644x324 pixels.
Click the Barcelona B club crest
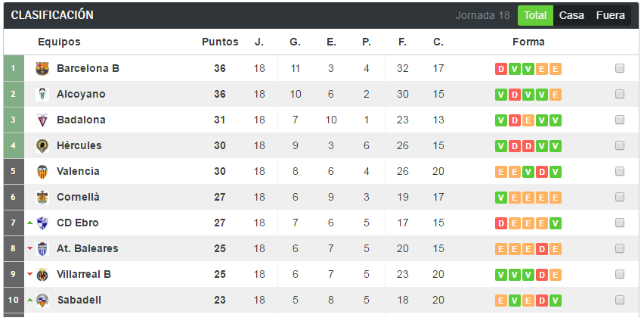(42, 69)
